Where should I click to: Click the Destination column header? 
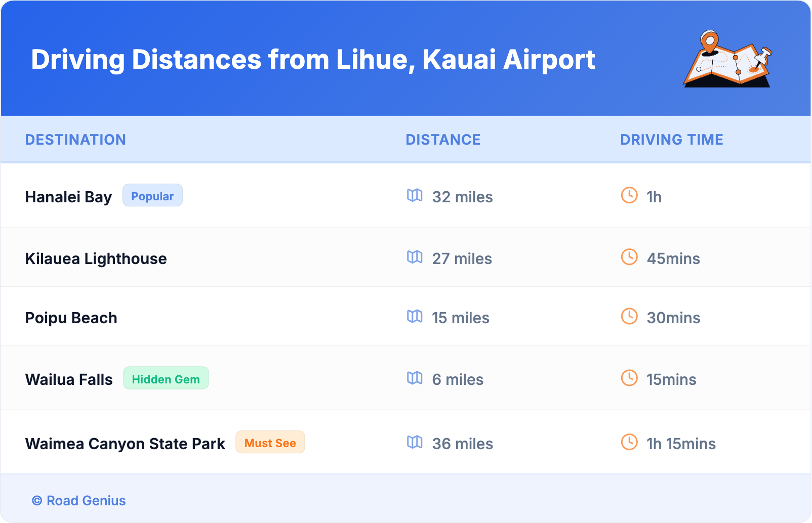[x=75, y=140]
